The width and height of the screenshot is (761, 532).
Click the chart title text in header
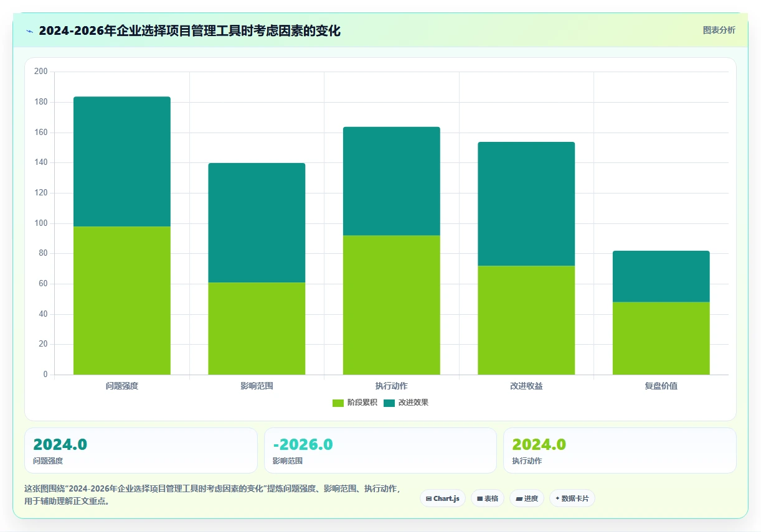189,30
